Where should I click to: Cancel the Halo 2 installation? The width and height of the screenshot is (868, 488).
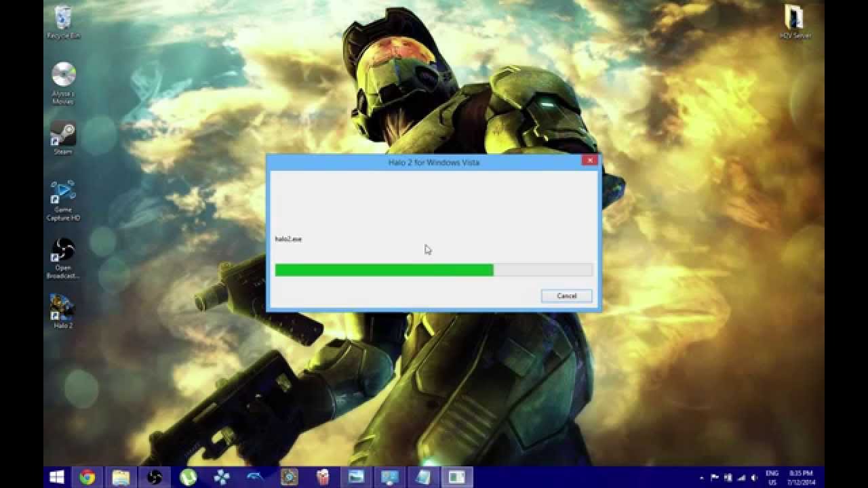pos(566,296)
